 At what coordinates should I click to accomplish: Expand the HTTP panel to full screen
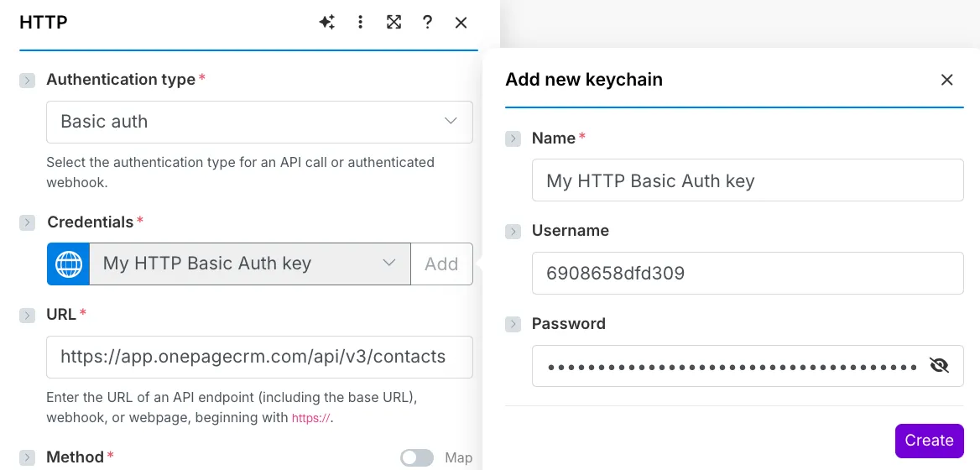tap(394, 23)
